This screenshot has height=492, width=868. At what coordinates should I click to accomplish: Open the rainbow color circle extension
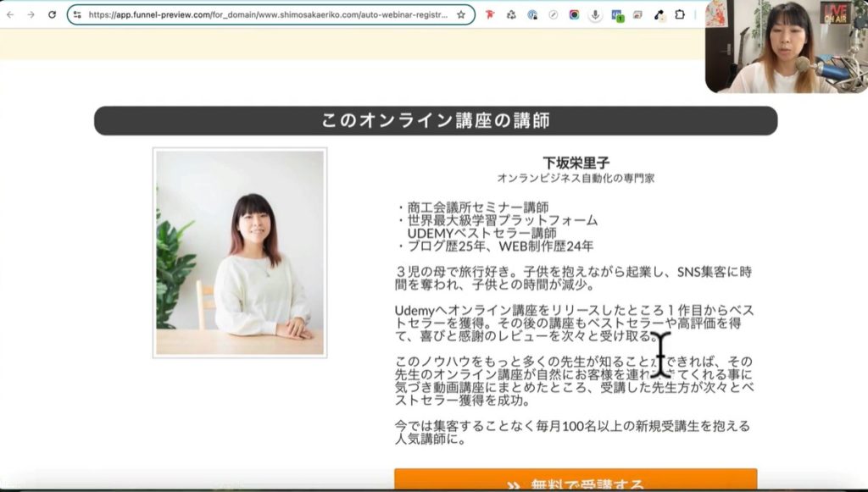click(575, 14)
